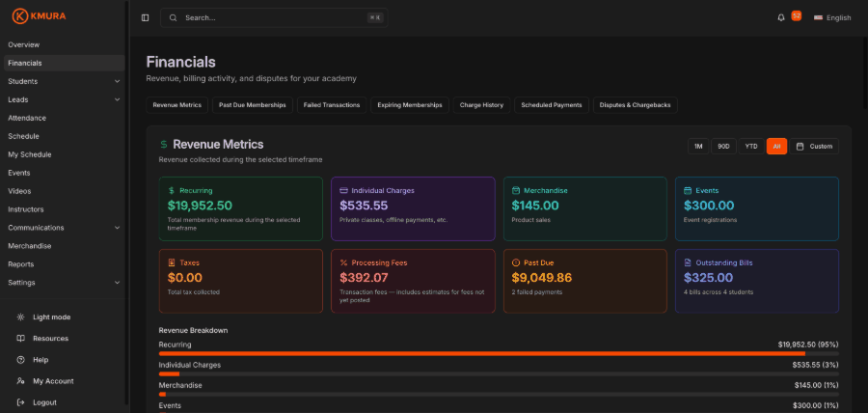This screenshot has height=413, width=868.
Task: Expand the Leads menu chevron
Action: click(117, 99)
